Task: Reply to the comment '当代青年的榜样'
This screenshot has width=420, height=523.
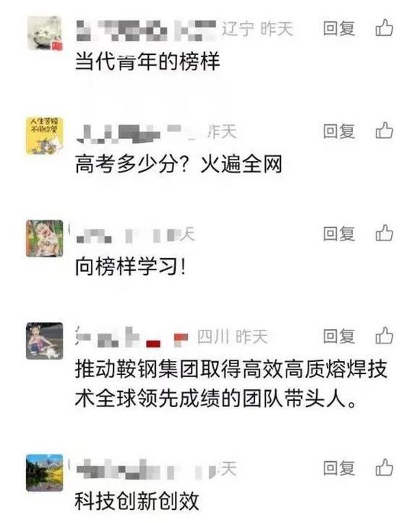Action: [338, 28]
